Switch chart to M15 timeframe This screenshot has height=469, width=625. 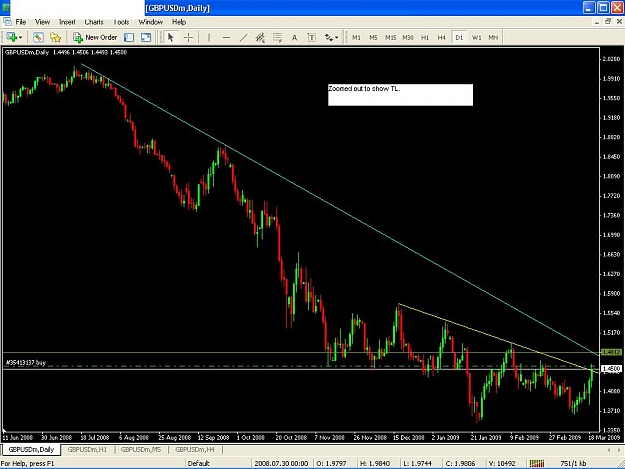pyautogui.click(x=390, y=37)
